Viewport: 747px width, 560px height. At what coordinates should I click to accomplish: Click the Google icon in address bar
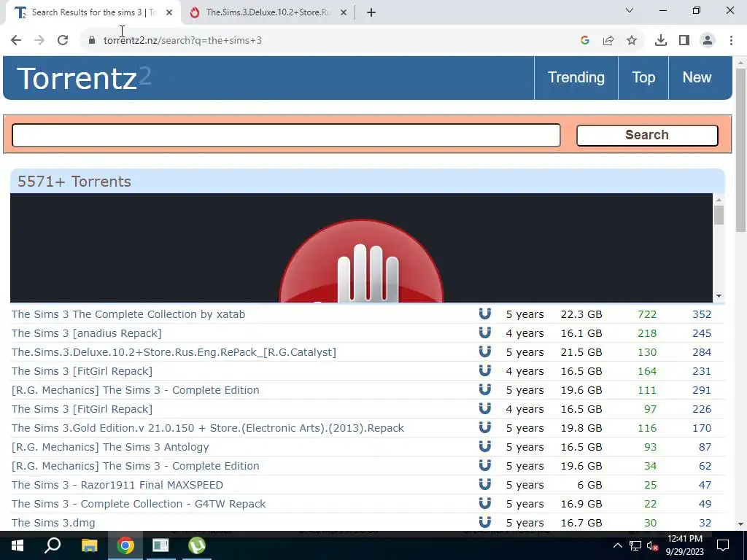click(x=585, y=41)
